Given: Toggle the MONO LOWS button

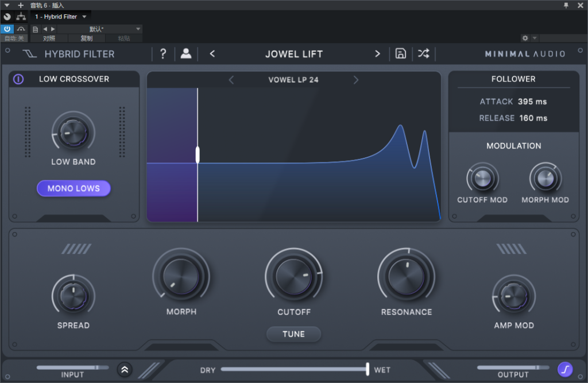Looking at the screenshot, I should (x=73, y=188).
